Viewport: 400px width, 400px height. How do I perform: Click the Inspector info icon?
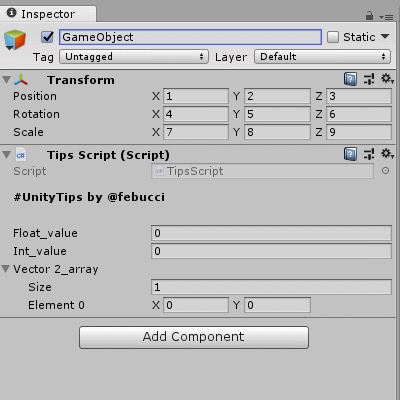[11, 13]
